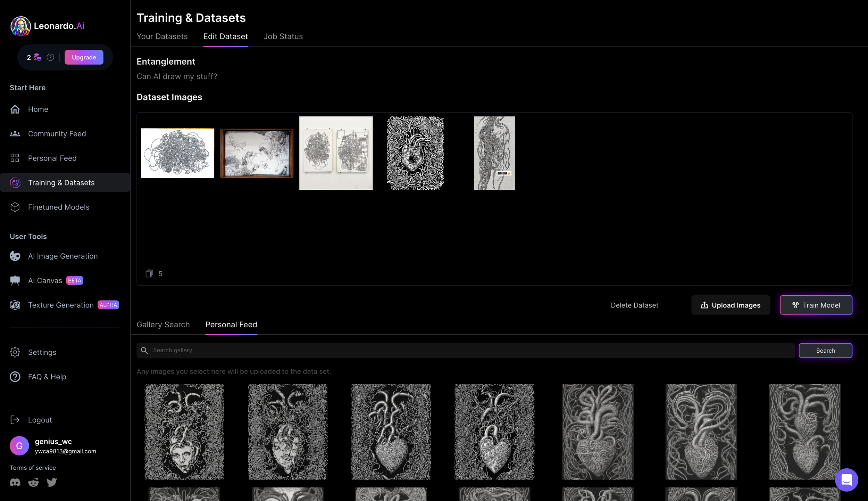Focus the Search gallery input field
This screenshot has height=501, width=868.
[x=466, y=351]
